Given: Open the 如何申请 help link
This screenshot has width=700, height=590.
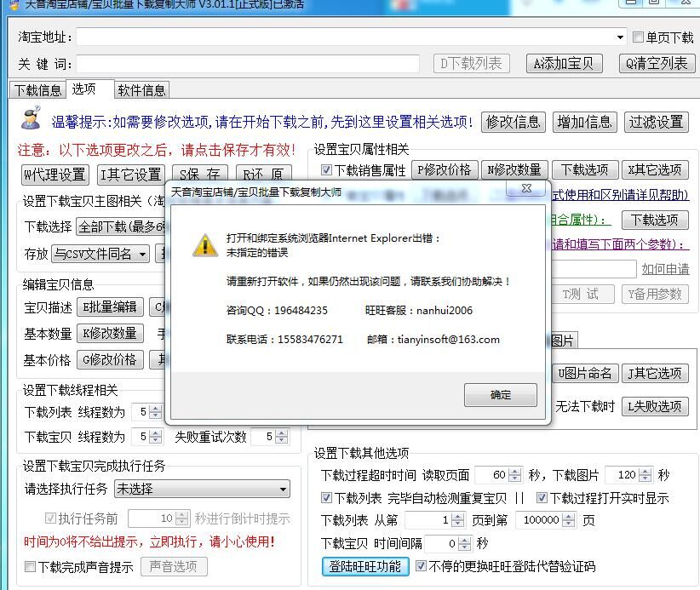Looking at the screenshot, I should 665,269.
